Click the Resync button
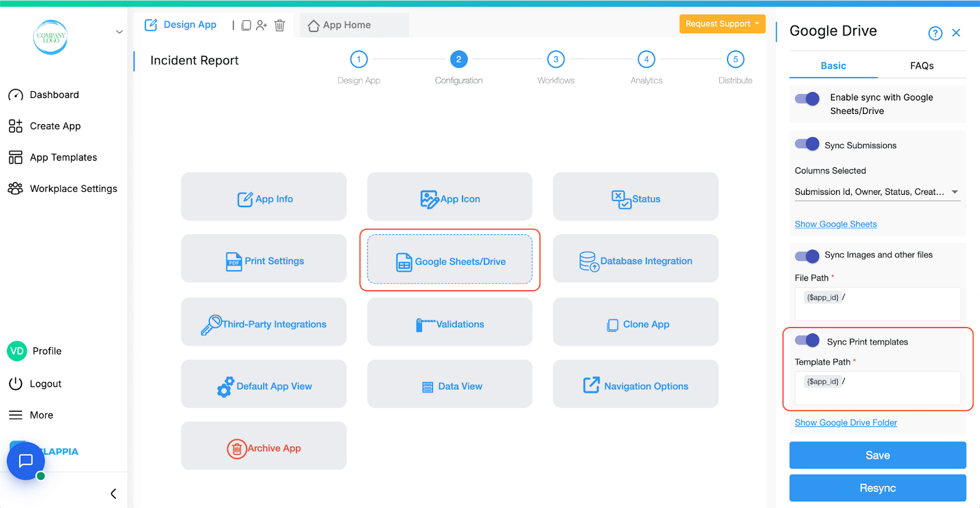Image resolution: width=980 pixels, height=508 pixels. tap(878, 488)
